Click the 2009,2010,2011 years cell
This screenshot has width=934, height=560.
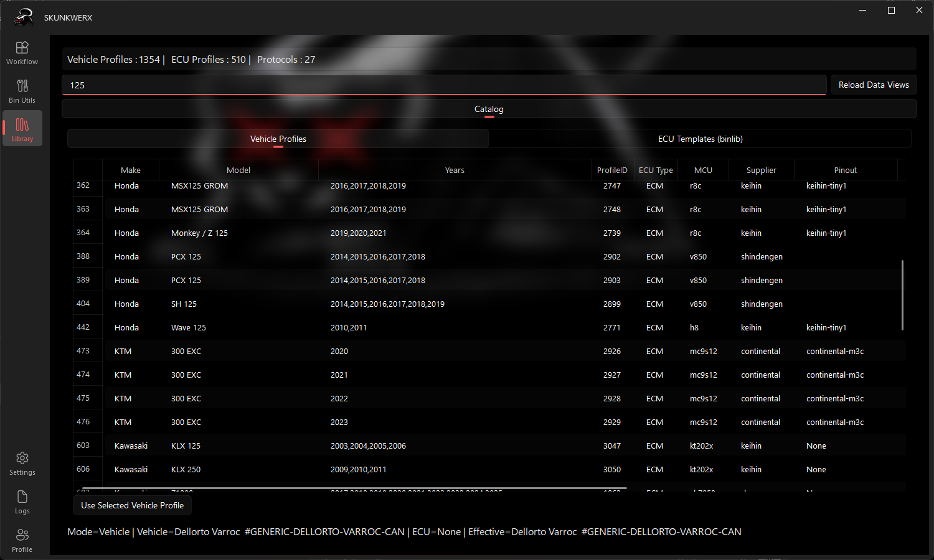coord(455,470)
